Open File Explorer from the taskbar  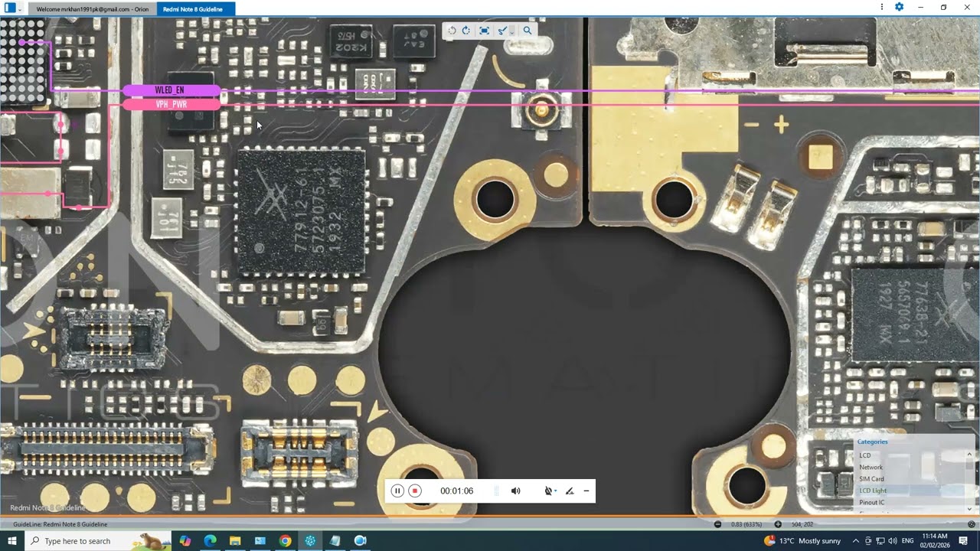[x=235, y=541]
